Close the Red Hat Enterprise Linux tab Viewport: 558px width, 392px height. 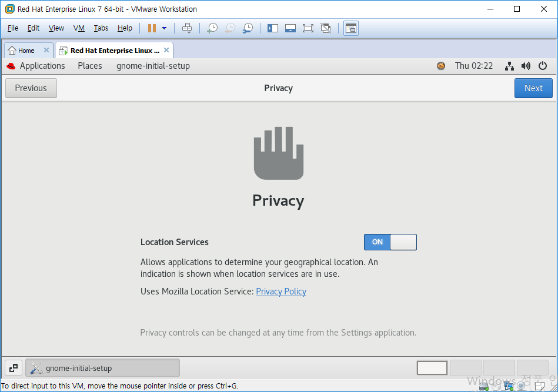pos(166,50)
